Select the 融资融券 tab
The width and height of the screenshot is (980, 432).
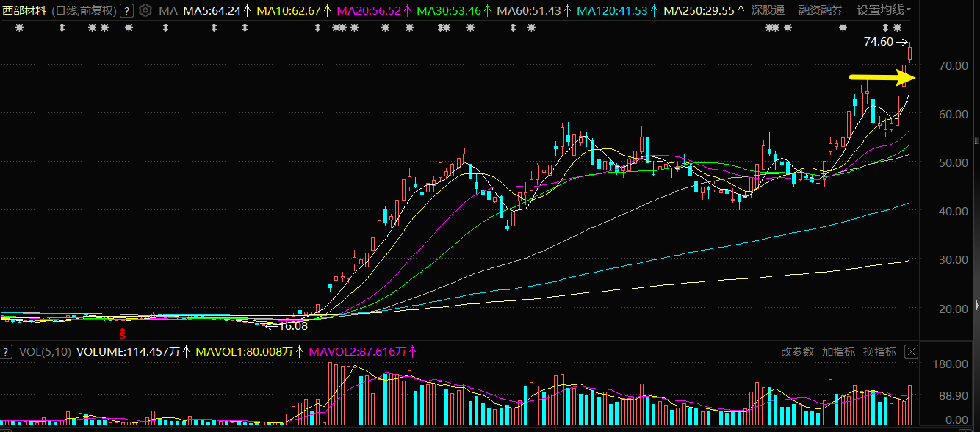pos(821,10)
